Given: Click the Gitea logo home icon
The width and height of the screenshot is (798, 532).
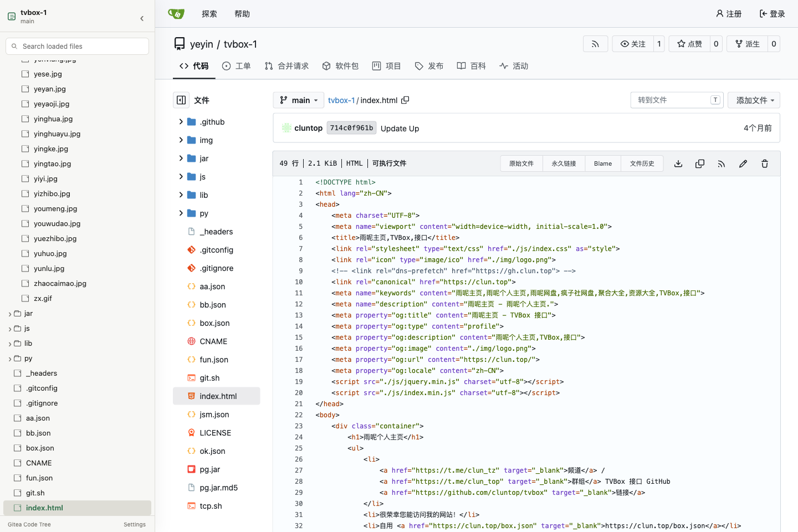Looking at the screenshot, I should click(x=176, y=14).
